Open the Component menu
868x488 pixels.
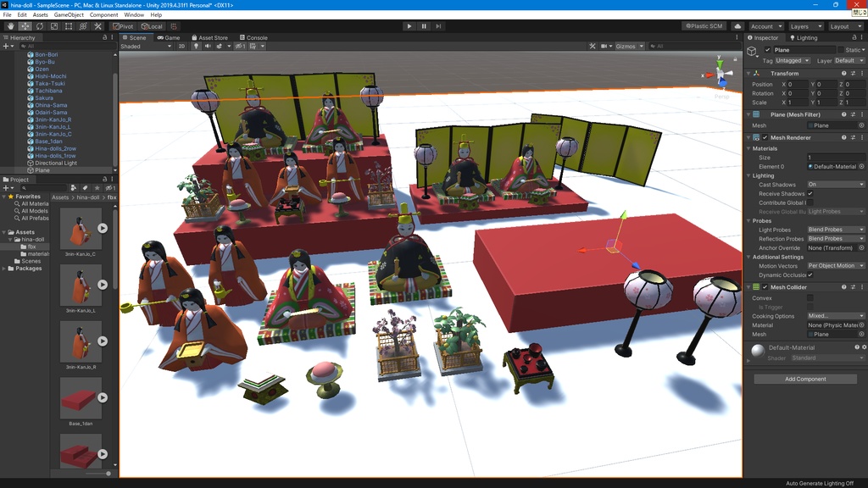tap(103, 15)
